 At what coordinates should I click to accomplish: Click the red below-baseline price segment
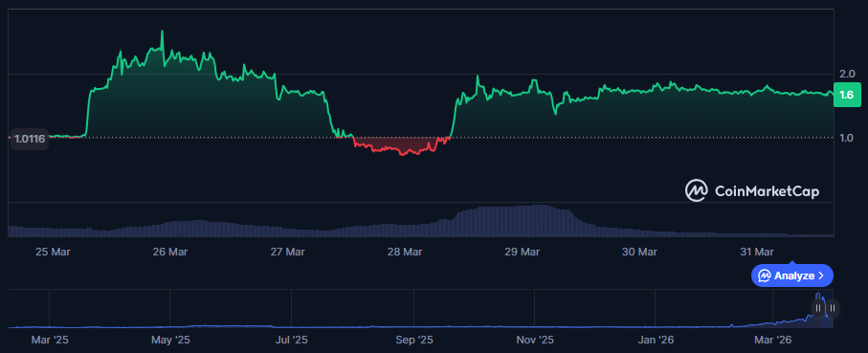click(401, 146)
